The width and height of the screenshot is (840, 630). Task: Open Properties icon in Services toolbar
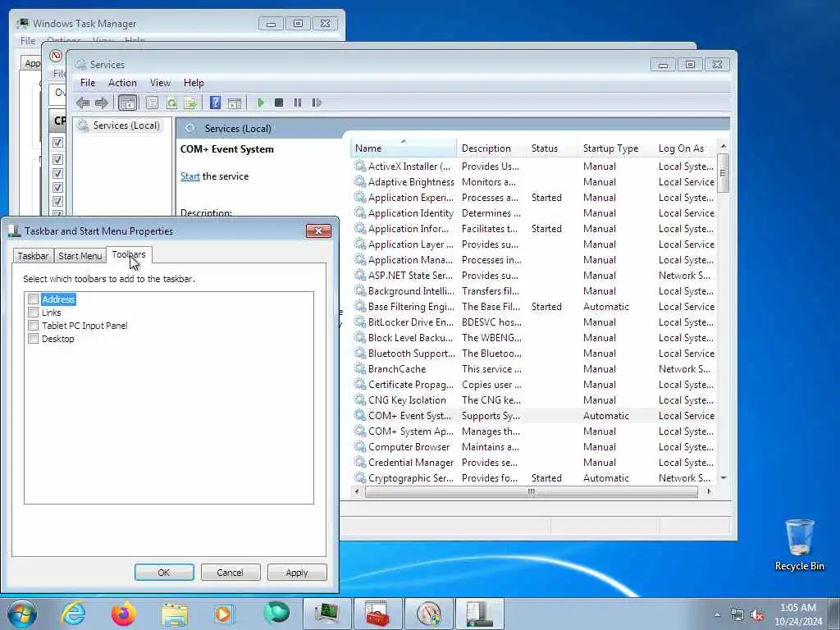[x=152, y=103]
